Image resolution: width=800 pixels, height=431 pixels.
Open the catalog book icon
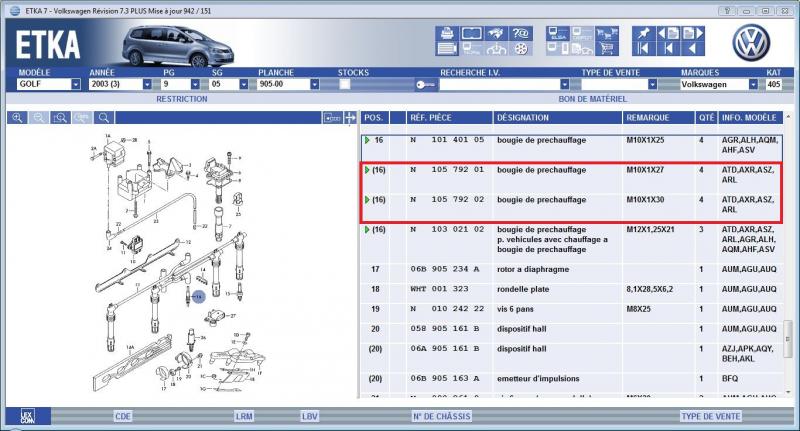point(471,34)
